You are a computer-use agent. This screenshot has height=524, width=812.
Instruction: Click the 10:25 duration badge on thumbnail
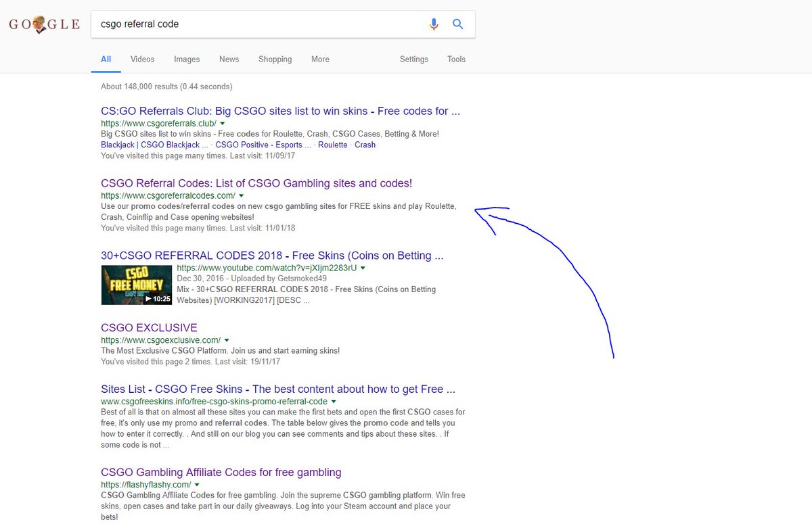point(158,298)
